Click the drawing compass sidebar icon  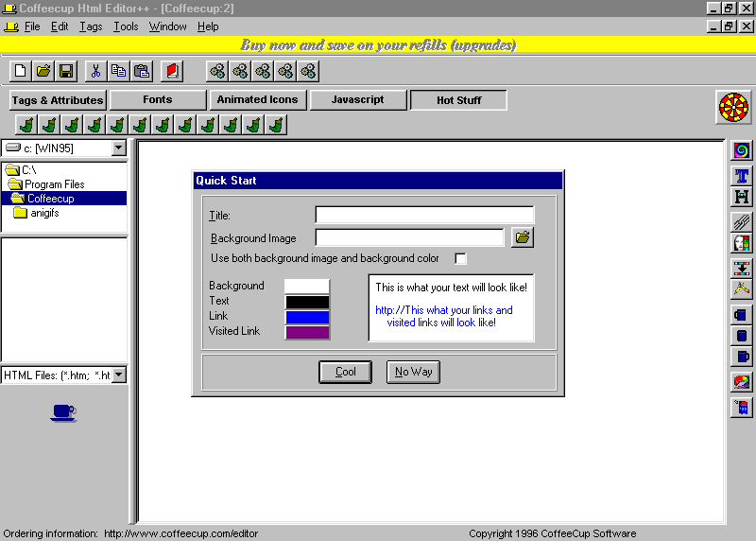click(742, 289)
